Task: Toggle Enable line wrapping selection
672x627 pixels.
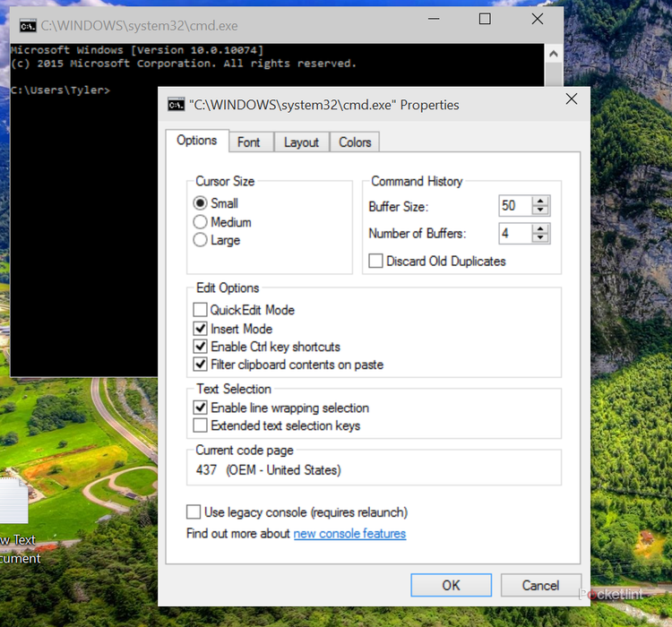Action: pos(200,408)
